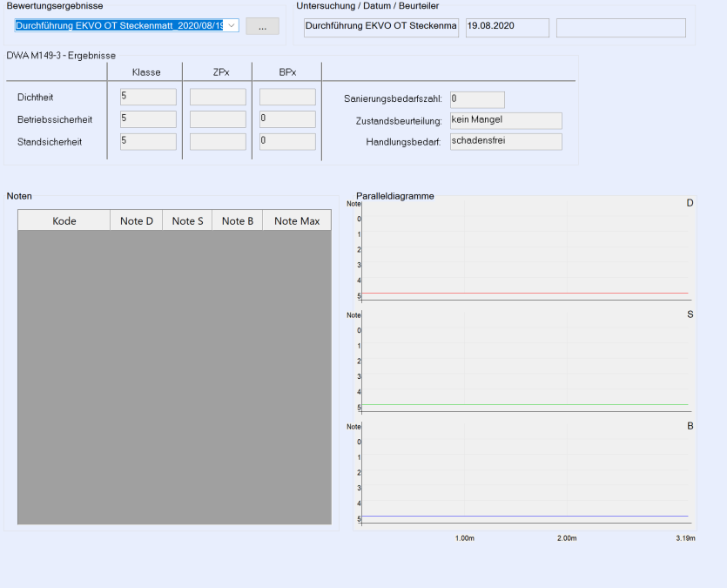The width and height of the screenshot is (727, 588).
Task: Click the Untersuchung name field
Action: 380,27
